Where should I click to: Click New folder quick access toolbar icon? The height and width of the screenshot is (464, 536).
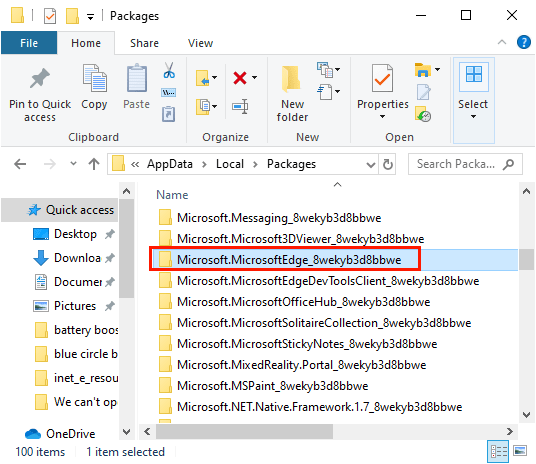72,16
